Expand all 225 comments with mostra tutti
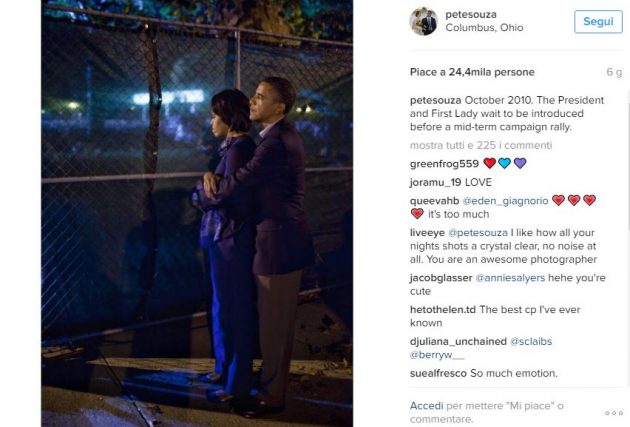The image size is (630, 427). click(481, 145)
